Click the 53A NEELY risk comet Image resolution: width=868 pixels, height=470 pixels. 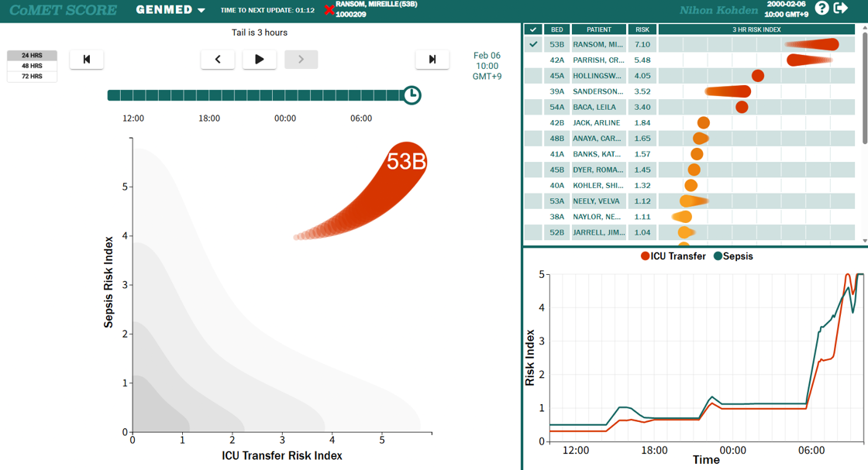click(694, 201)
